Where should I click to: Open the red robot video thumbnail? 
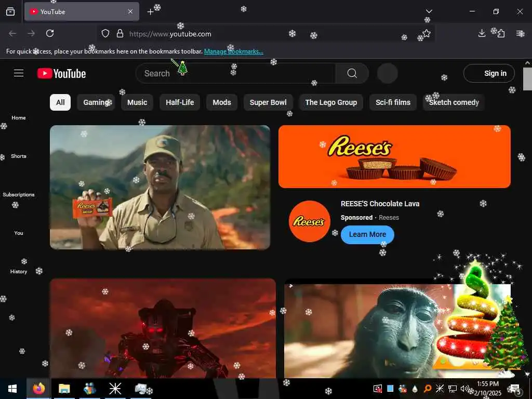163,328
